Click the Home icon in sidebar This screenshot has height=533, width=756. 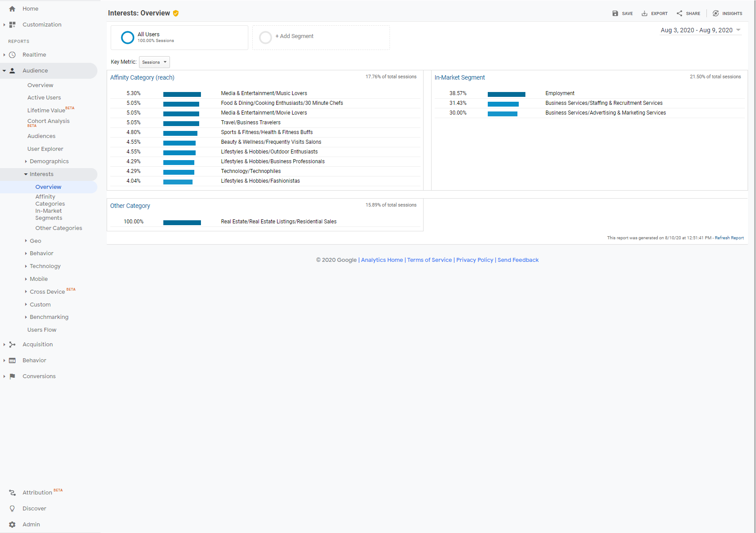[x=12, y=9]
